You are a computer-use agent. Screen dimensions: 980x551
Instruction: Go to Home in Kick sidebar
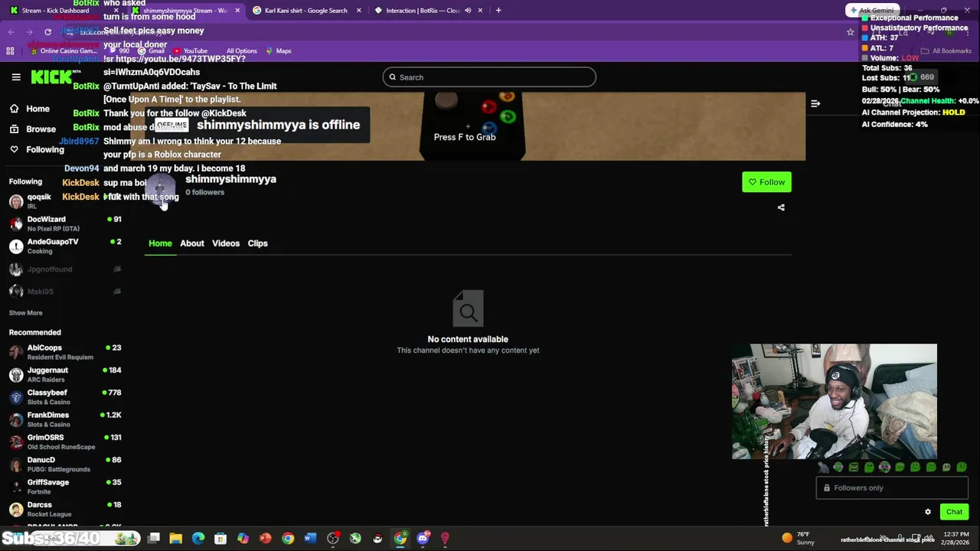pyautogui.click(x=29, y=109)
